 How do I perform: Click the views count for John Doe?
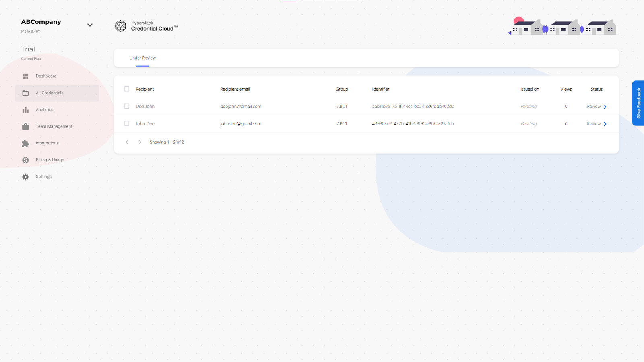point(566,124)
